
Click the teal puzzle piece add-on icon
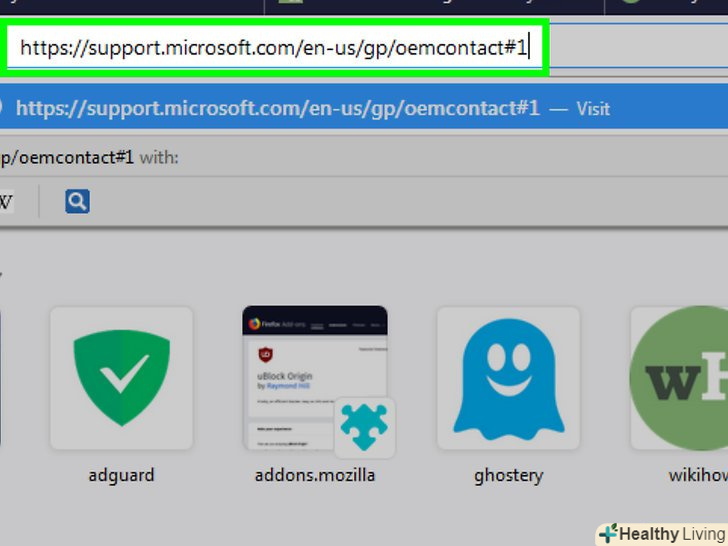coord(364,427)
